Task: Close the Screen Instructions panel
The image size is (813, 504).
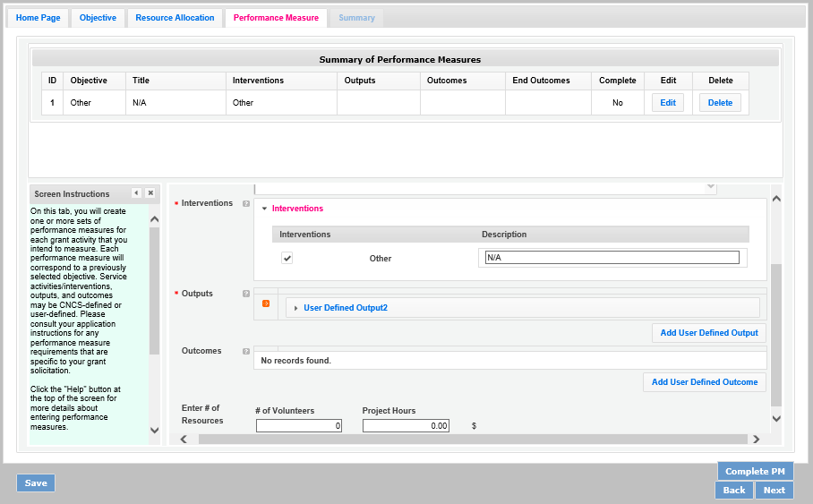Action: (150, 193)
